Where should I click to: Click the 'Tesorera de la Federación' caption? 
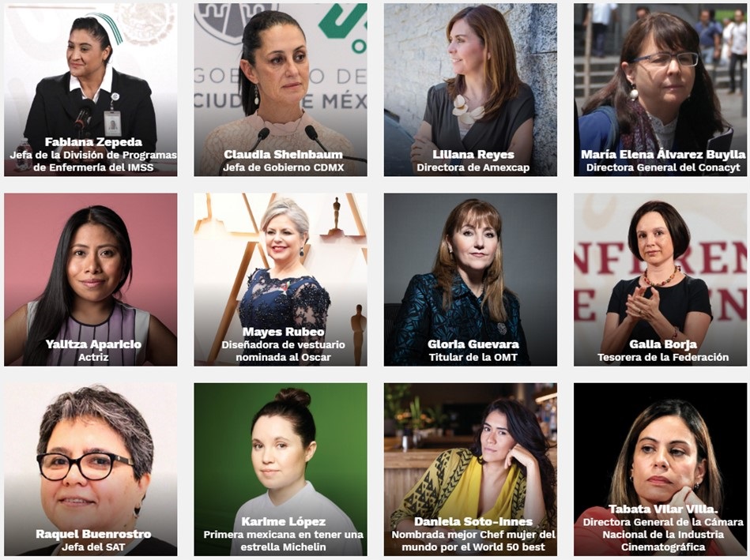coord(663,357)
